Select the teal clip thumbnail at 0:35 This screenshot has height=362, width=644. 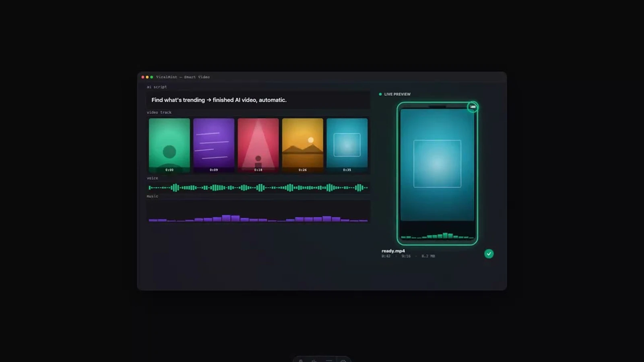(347, 145)
